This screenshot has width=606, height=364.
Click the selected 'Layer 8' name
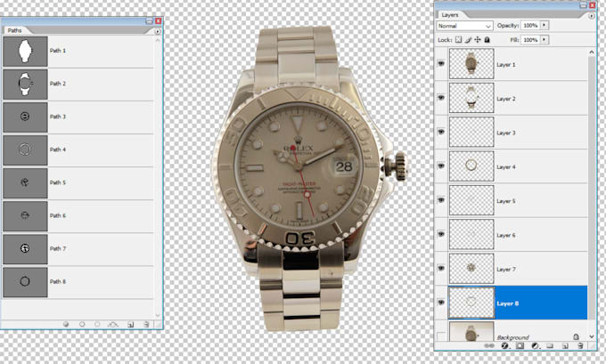507,303
